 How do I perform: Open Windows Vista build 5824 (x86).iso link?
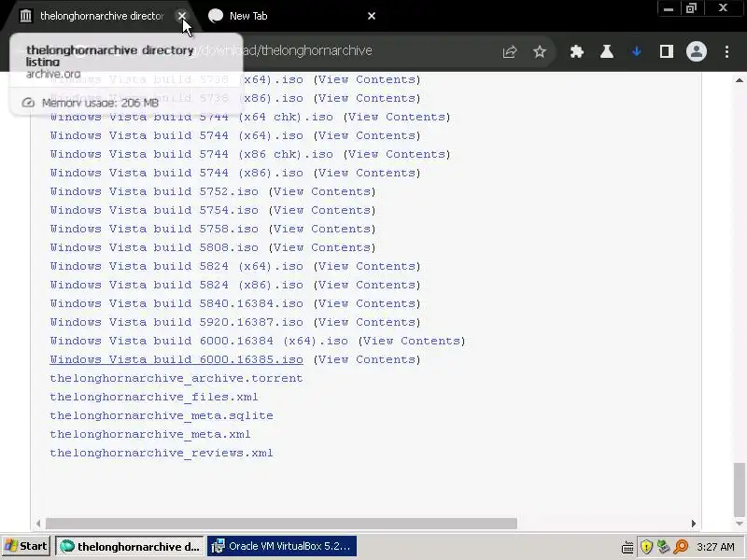coord(176,285)
